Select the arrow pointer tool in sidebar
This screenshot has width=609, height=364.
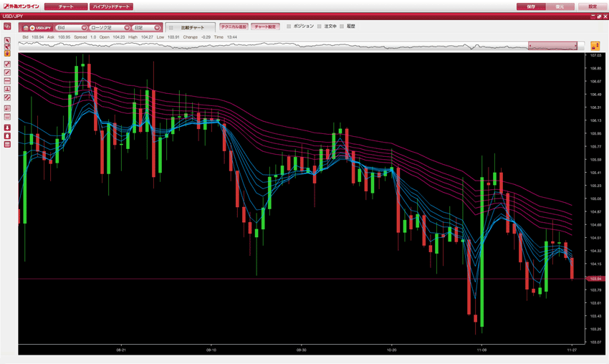tap(7, 41)
